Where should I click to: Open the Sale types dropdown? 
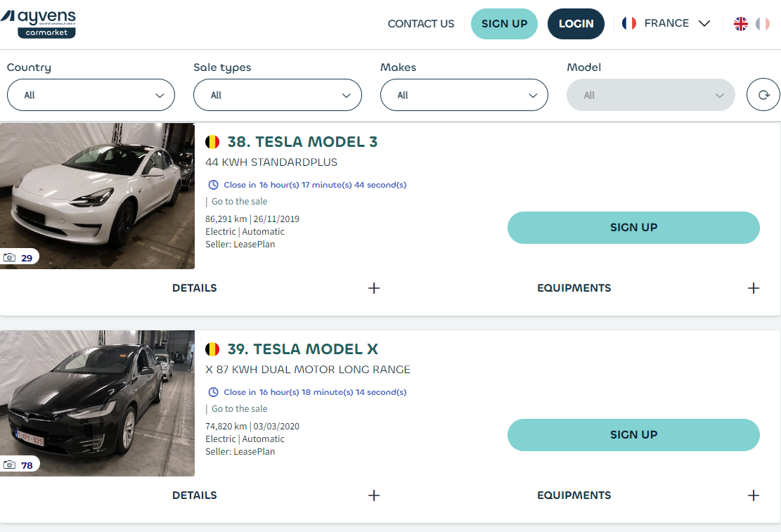tap(277, 95)
